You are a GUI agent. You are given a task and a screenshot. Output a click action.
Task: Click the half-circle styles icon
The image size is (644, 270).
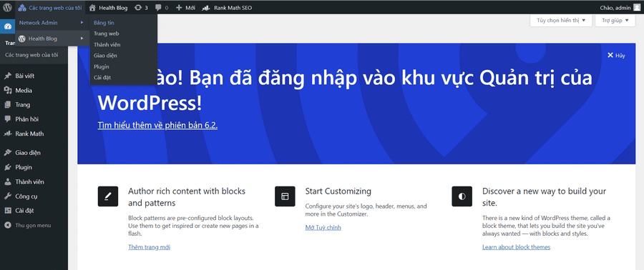click(462, 196)
